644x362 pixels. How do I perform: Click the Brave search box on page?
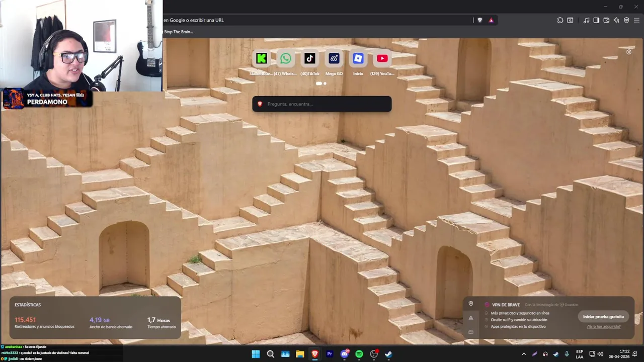pyautogui.click(x=322, y=104)
